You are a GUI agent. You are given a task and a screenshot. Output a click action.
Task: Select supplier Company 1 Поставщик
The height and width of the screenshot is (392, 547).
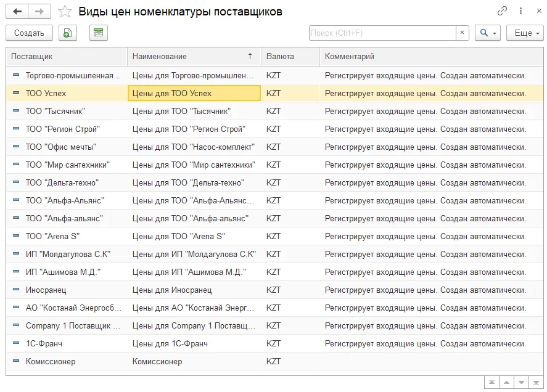(73, 325)
